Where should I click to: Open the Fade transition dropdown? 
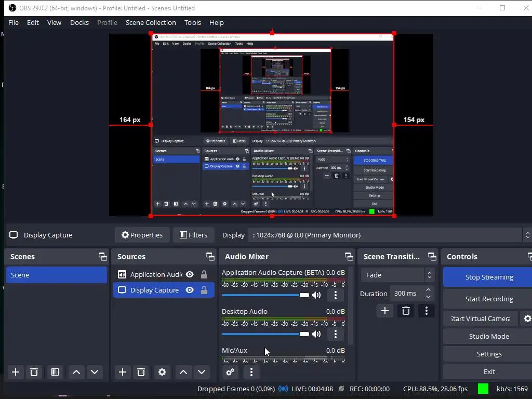point(397,275)
